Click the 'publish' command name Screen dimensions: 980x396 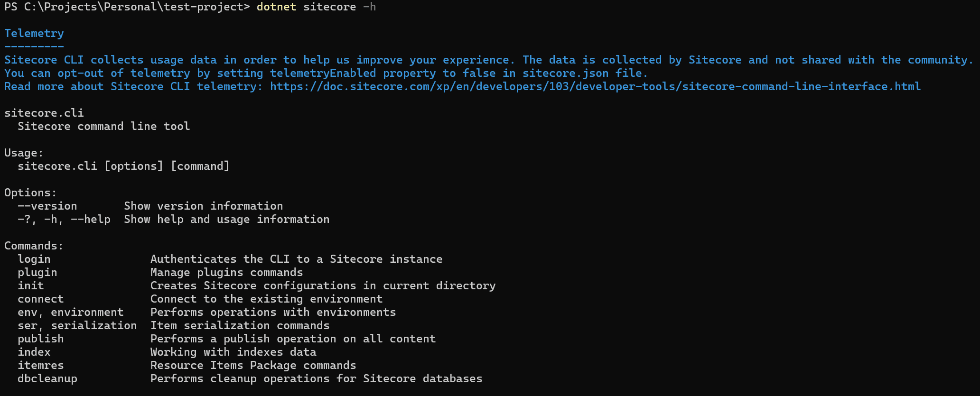(41, 339)
